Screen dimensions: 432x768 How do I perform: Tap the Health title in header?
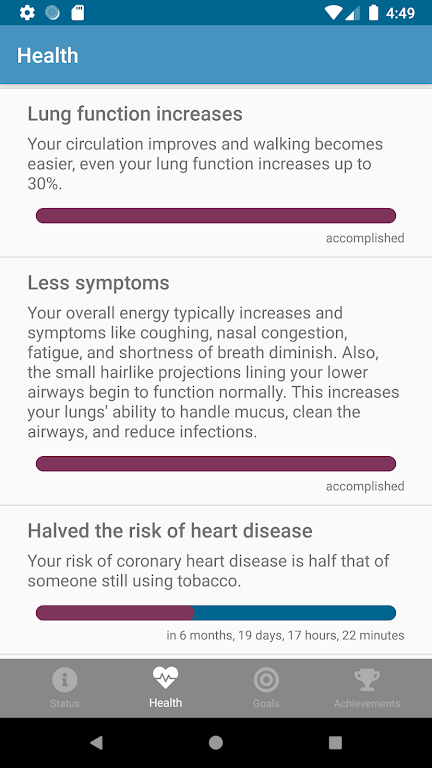click(x=48, y=55)
